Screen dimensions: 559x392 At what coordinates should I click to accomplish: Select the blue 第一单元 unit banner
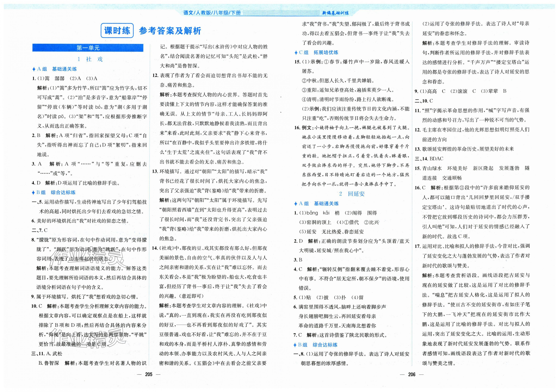pyautogui.click(x=88, y=48)
